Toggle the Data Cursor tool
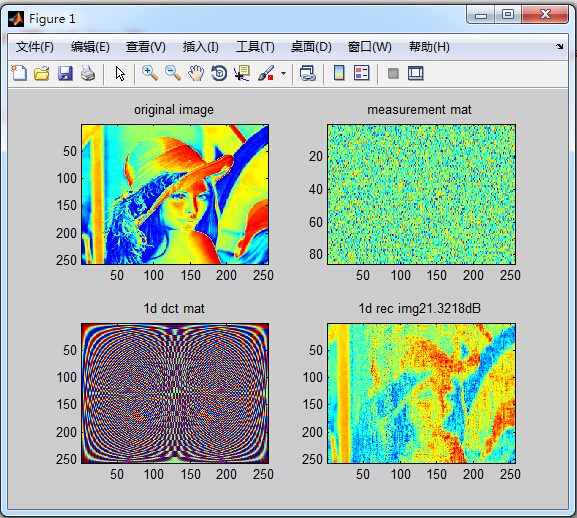Image resolution: width=577 pixels, height=518 pixels. point(242,73)
